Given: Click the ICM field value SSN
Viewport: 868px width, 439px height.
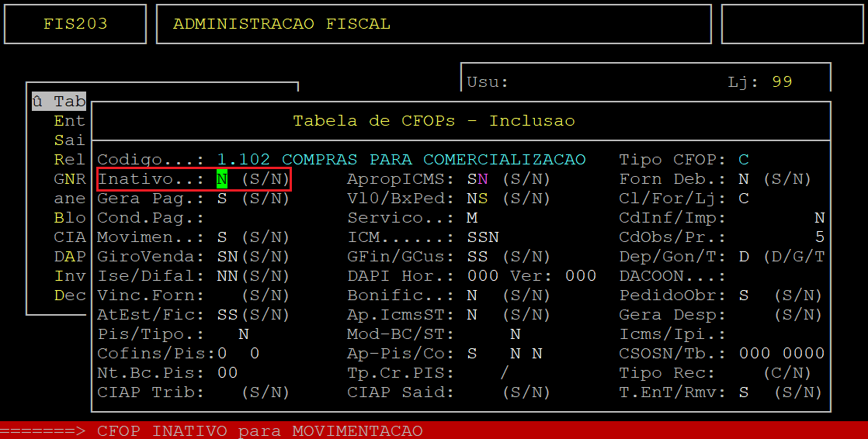Looking at the screenshot, I should pos(483,237).
